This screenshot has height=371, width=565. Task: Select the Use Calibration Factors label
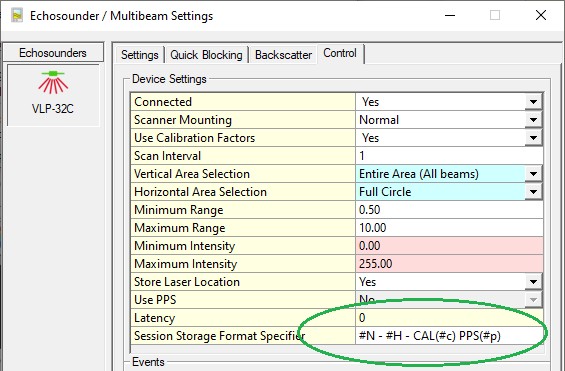[x=243, y=138]
